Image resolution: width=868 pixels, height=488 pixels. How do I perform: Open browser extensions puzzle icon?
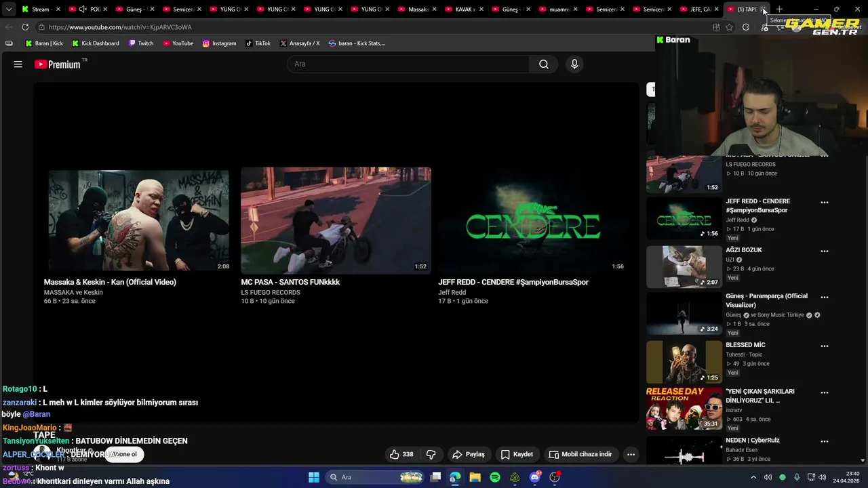coord(746,27)
